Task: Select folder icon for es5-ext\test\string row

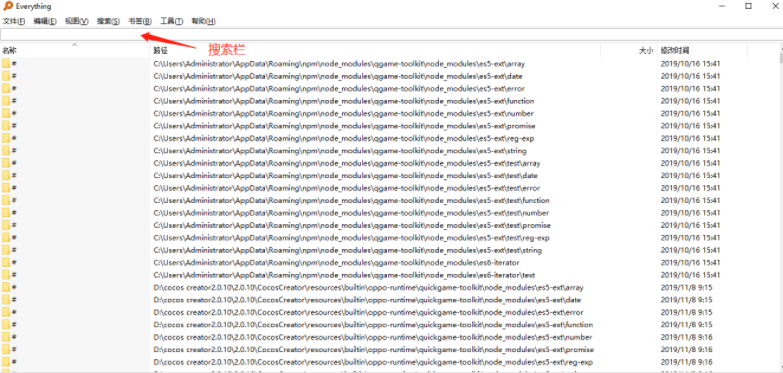Action: click(x=6, y=250)
